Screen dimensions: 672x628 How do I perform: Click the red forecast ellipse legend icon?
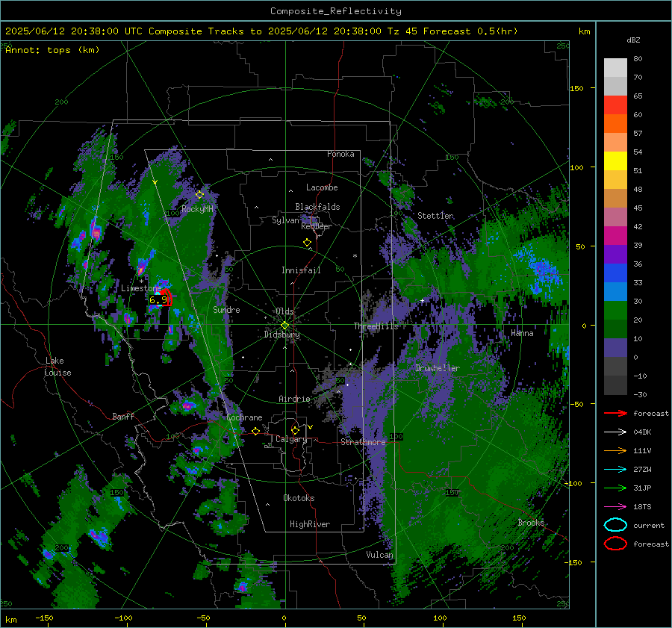[615, 544]
